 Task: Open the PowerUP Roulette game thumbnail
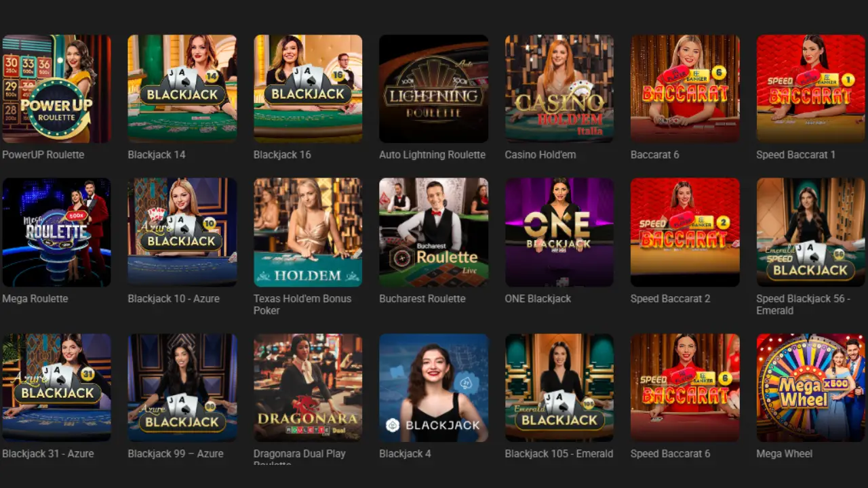pos(56,89)
